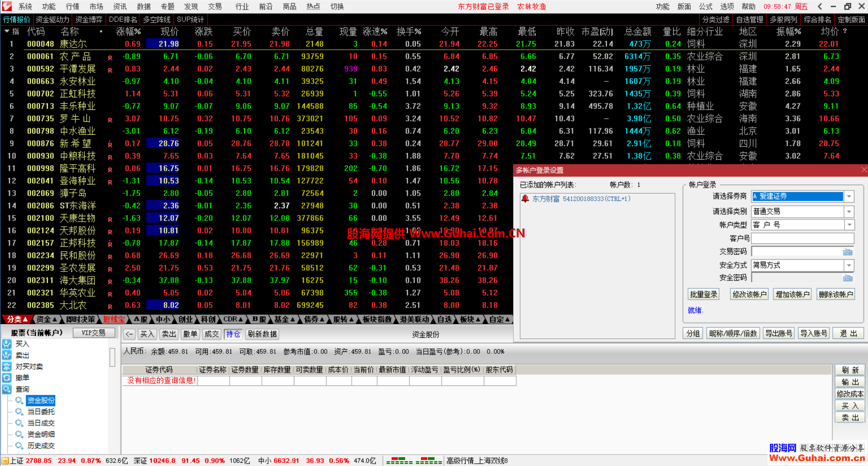Click the 修改该帐户 button
This screenshot has width=868, height=466.
point(750,295)
